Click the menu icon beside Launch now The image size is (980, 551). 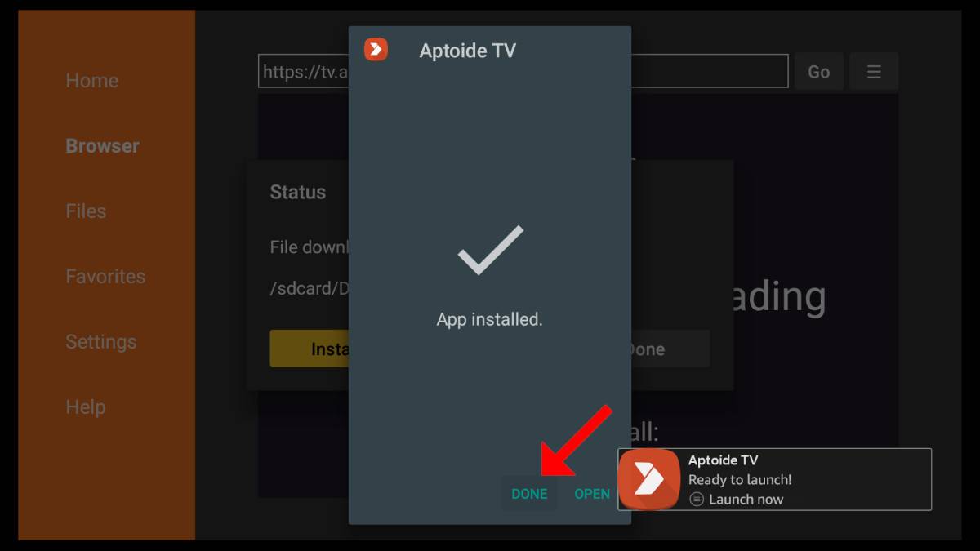point(697,500)
